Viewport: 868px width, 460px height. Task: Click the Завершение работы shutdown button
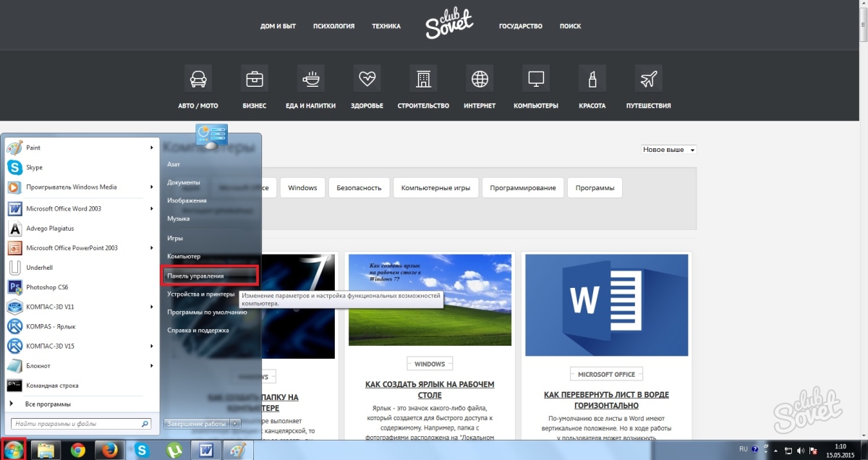click(196, 423)
